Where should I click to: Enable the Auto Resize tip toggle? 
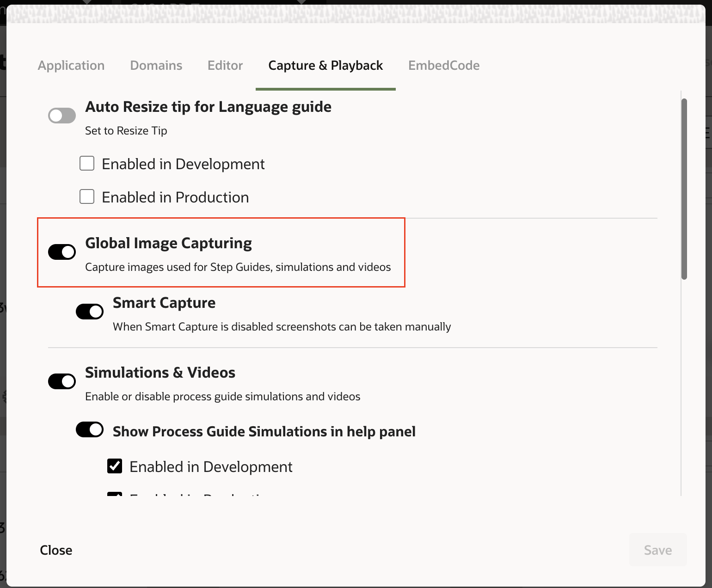click(62, 116)
